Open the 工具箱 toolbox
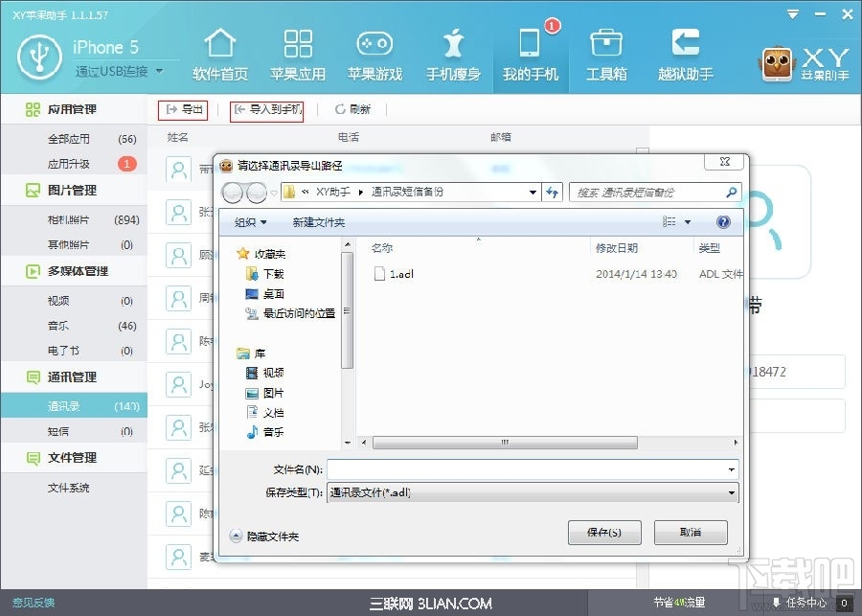The image size is (862, 616). click(606, 57)
